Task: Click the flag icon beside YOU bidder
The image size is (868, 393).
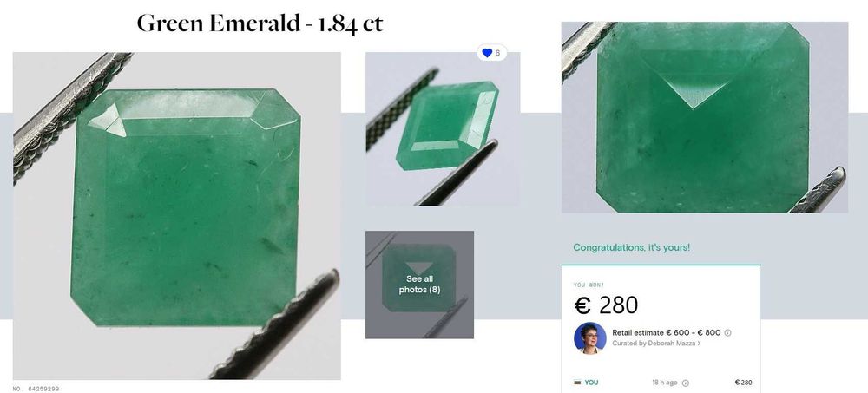Action: click(x=577, y=383)
